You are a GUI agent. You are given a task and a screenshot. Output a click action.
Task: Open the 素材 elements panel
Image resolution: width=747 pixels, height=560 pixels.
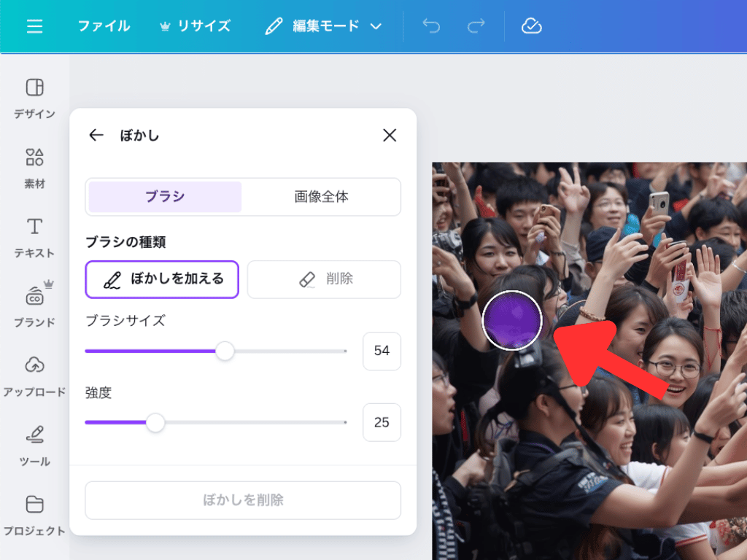(x=34, y=168)
